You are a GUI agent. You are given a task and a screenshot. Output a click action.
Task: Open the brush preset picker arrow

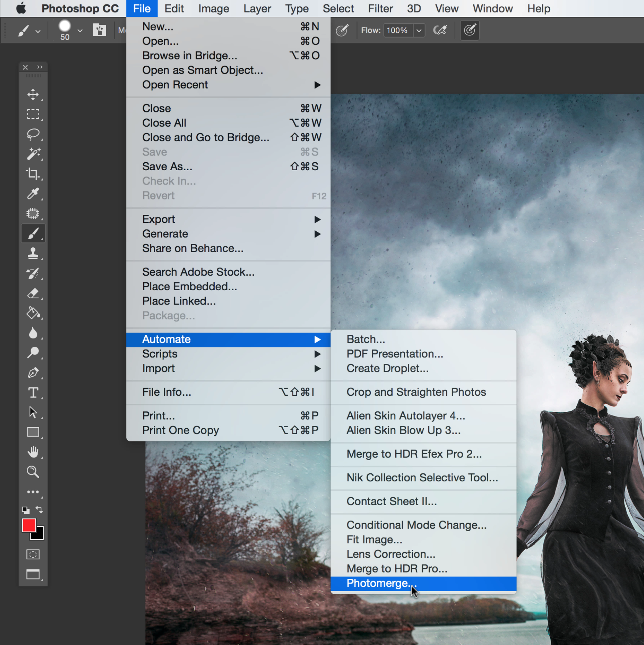pos(80,31)
